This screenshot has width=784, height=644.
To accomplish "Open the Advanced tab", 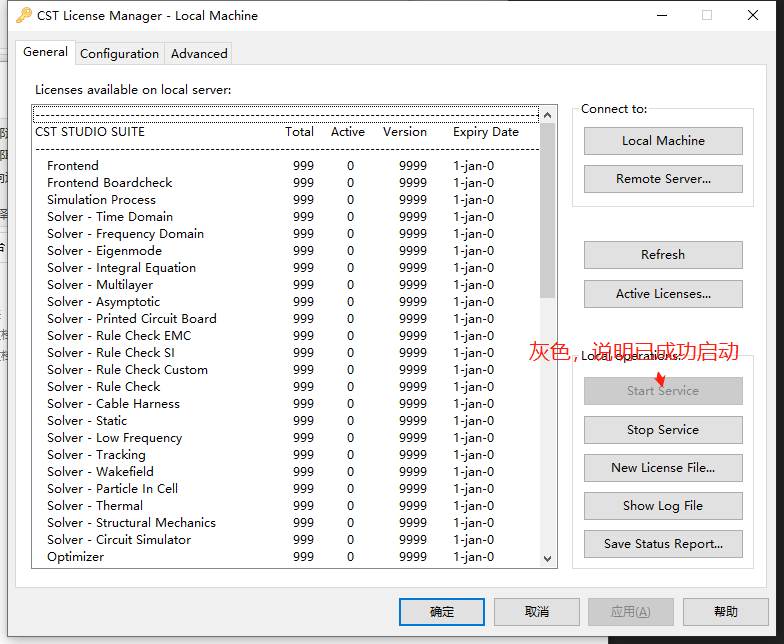I will [x=199, y=54].
